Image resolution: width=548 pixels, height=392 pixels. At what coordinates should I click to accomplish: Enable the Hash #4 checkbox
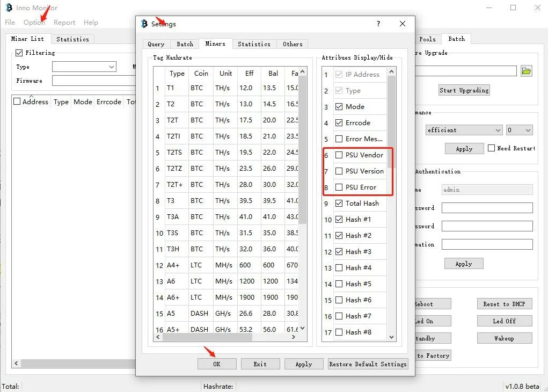pyautogui.click(x=339, y=268)
